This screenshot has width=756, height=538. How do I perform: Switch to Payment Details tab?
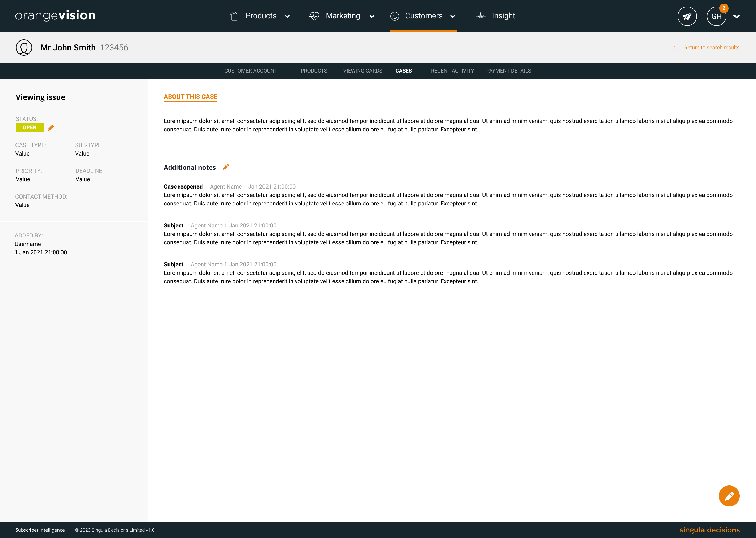tap(508, 71)
